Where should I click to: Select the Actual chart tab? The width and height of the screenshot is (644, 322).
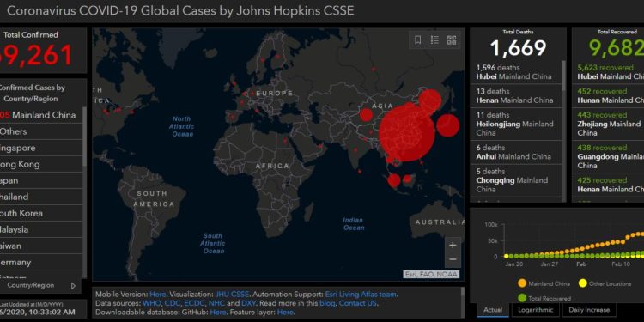pyautogui.click(x=493, y=310)
